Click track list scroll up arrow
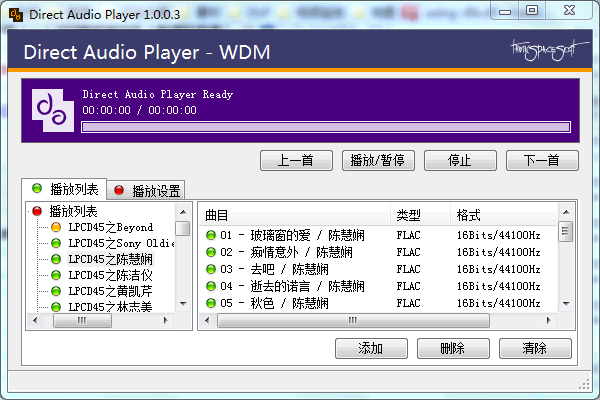Screen dimensions: 600x400 click(x=566, y=212)
